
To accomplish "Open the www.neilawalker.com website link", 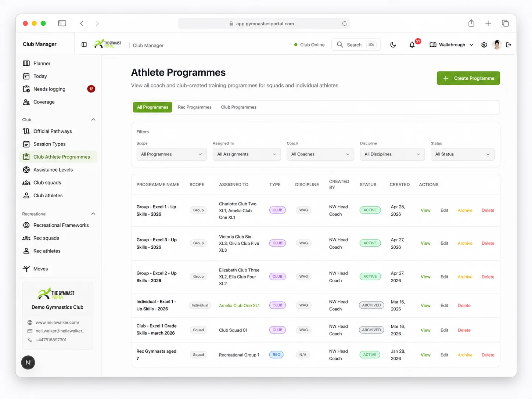I will click(57, 323).
